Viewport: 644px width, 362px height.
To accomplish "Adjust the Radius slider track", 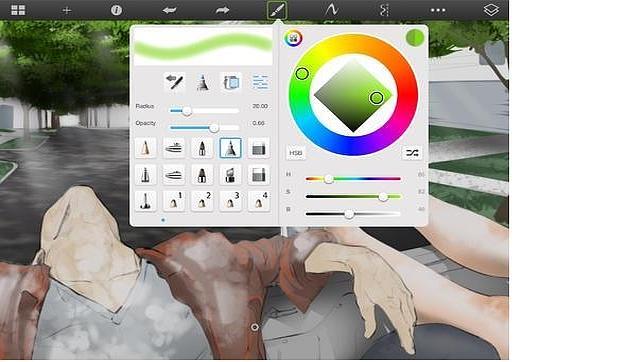I will (x=204, y=111).
